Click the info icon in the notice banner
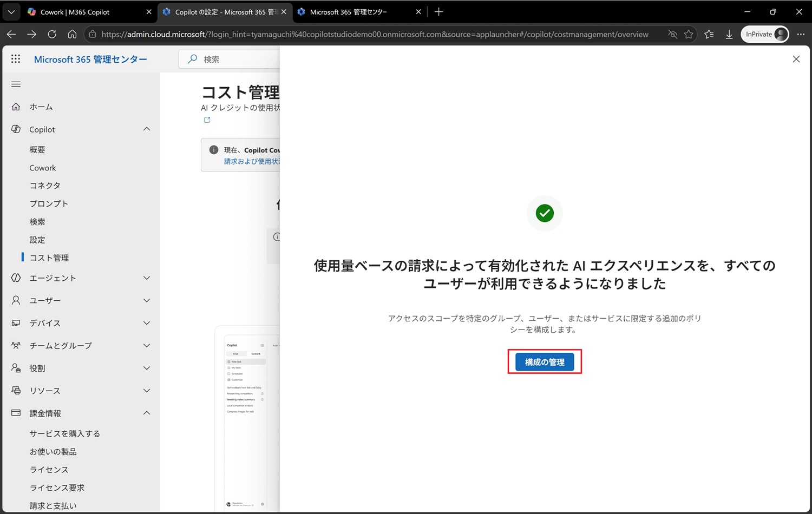The width and height of the screenshot is (812, 514). [214, 150]
